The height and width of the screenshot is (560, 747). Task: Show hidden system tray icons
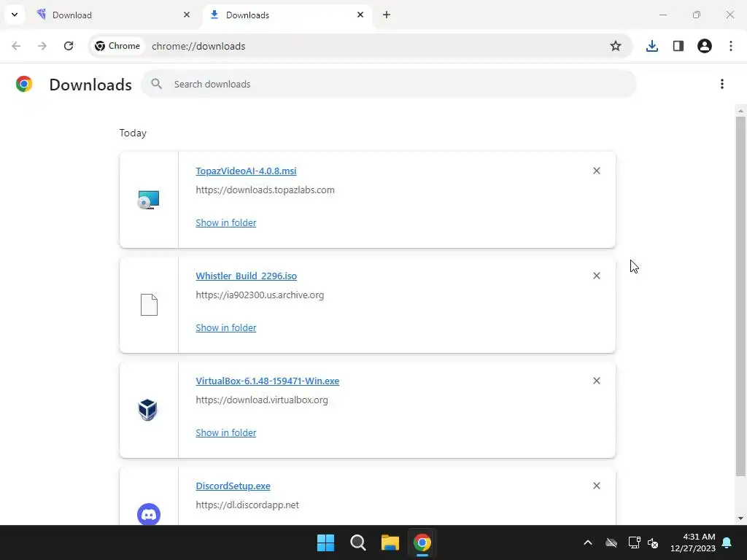tap(588, 542)
